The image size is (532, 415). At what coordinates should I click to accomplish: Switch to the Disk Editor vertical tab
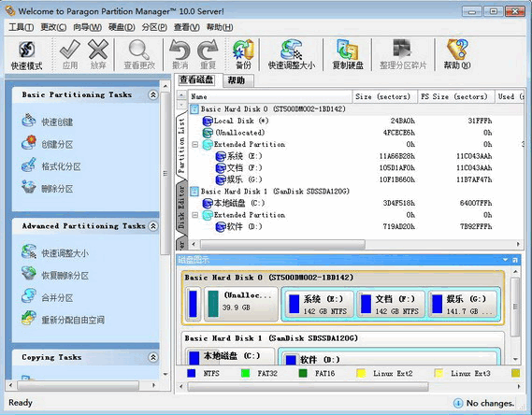pos(181,207)
